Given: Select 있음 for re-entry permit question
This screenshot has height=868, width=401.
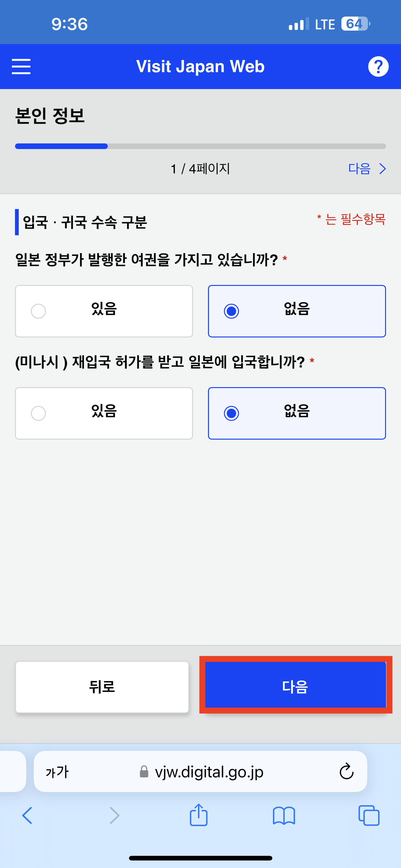Looking at the screenshot, I should point(104,413).
